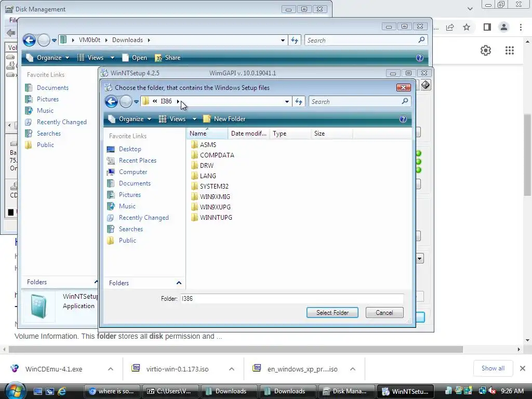Click the Back arrow in folder chooser dialog

pos(111,101)
